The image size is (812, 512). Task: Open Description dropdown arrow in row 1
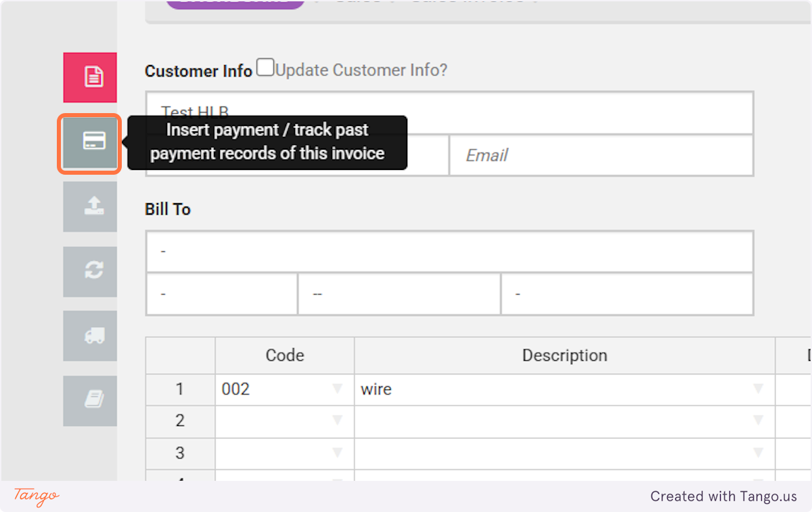[x=758, y=389]
